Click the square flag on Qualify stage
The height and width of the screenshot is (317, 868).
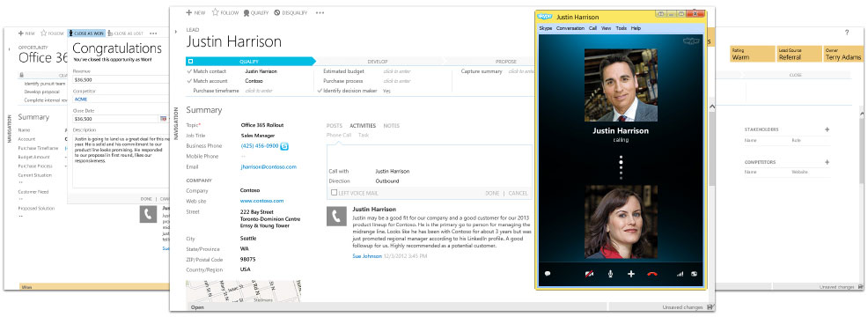tap(190, 61)
